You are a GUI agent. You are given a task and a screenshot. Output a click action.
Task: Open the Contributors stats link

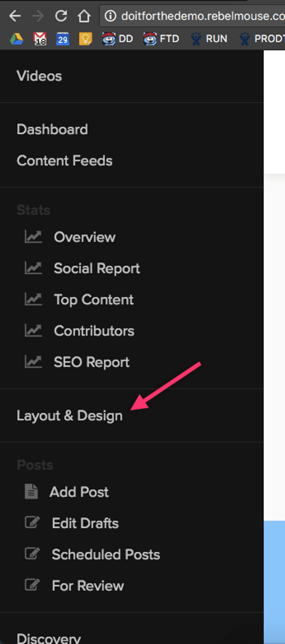[x=94, y=331]
